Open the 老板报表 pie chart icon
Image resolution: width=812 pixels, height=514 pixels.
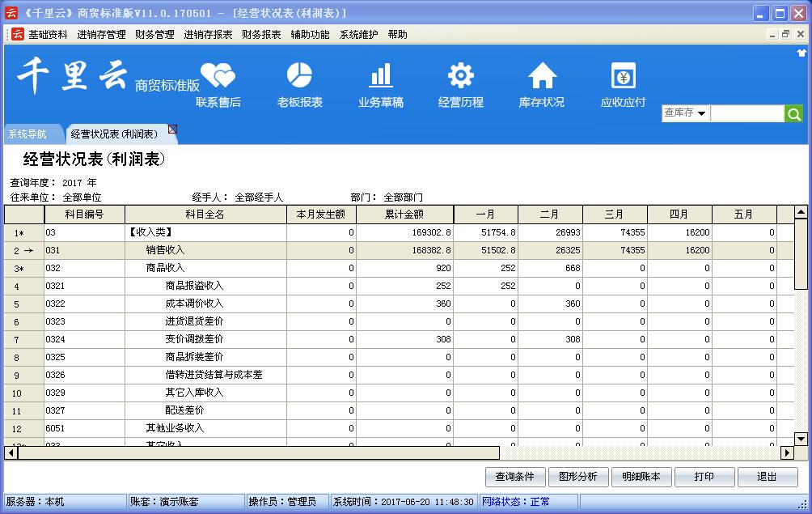point(299,75)
